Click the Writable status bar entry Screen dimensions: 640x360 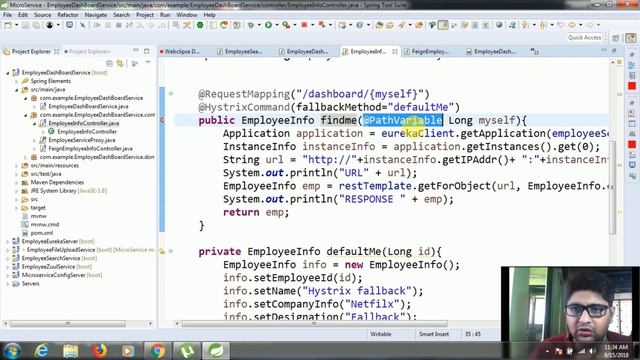point(380,334)
